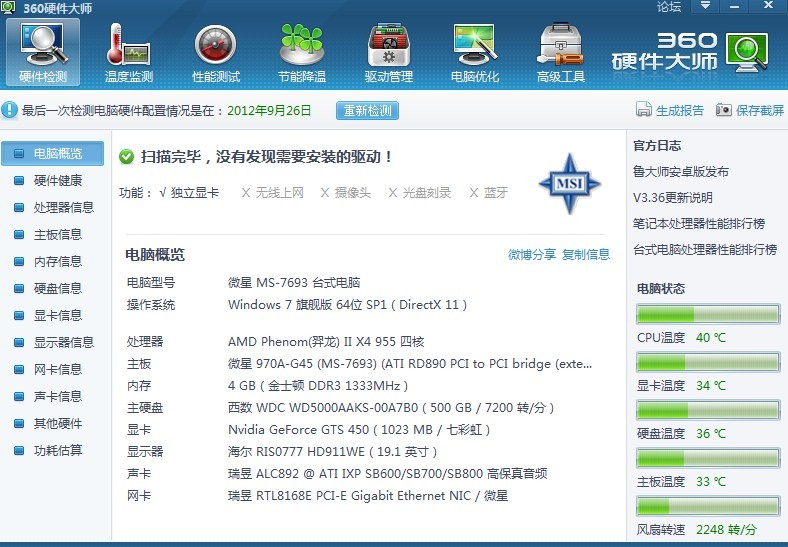This screenshot has width=788, height=547.
Task: Click the 2248 转/分 fan speed reading
Action: [726, 529]
